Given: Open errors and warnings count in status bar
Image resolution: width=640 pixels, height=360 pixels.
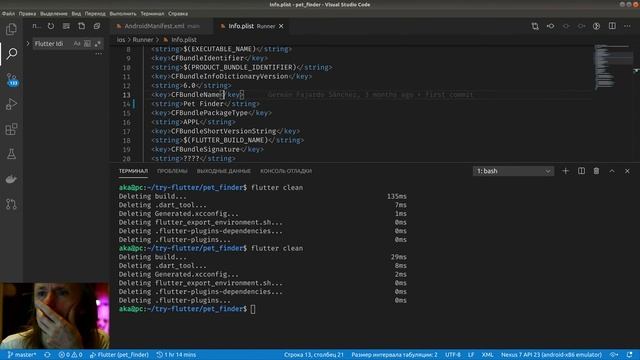Looking at the screenshot, I should pos(70,355).
